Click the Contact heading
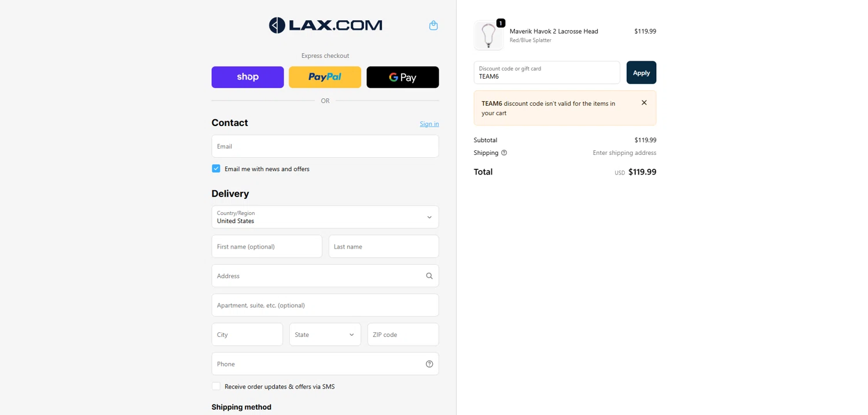868x415 pixels. click(x=230, y=123)
